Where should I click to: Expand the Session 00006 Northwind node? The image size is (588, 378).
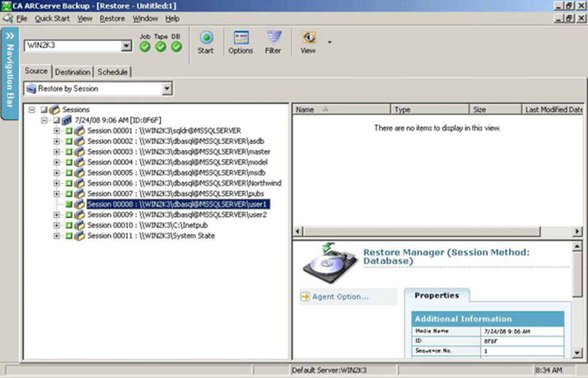point(57,184)
